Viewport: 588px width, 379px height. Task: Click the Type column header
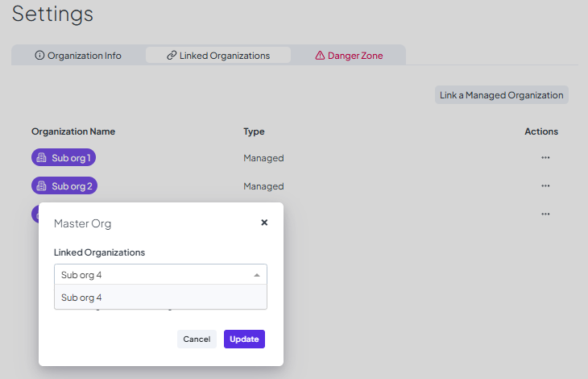coord(254,131)
